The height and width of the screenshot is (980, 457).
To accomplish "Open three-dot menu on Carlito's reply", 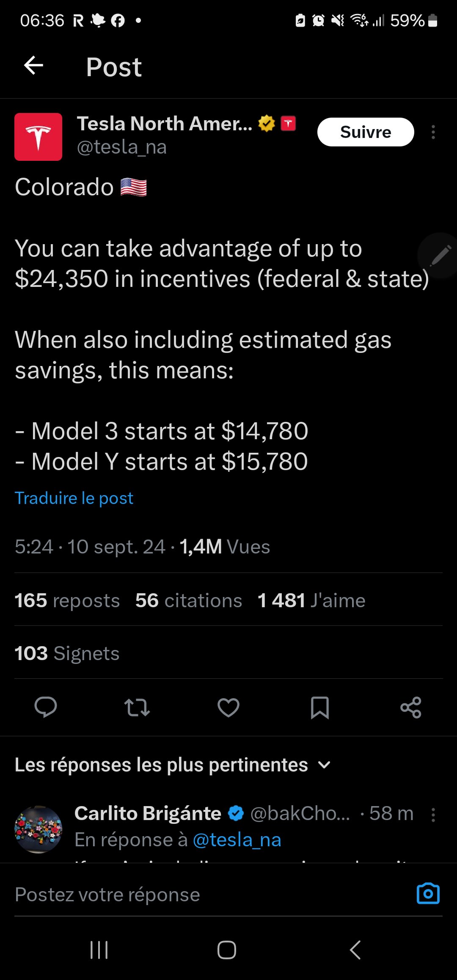I will (433, 815).
